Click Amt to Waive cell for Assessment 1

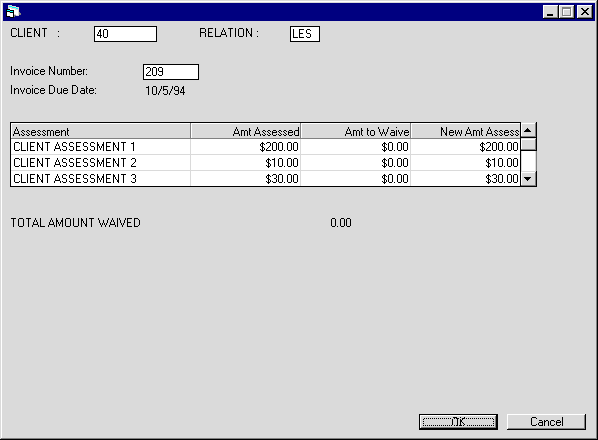356,147
